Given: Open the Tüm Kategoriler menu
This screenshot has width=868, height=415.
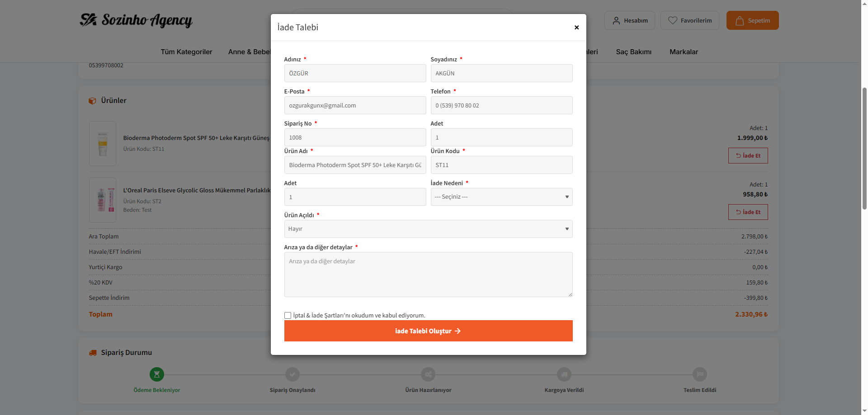Looking at the screenshot, I should pyautogui.click(x=186, y=52).
